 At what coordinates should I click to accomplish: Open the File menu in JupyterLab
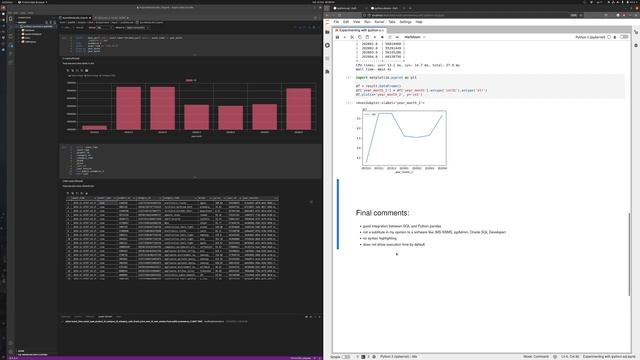[336, 22]
